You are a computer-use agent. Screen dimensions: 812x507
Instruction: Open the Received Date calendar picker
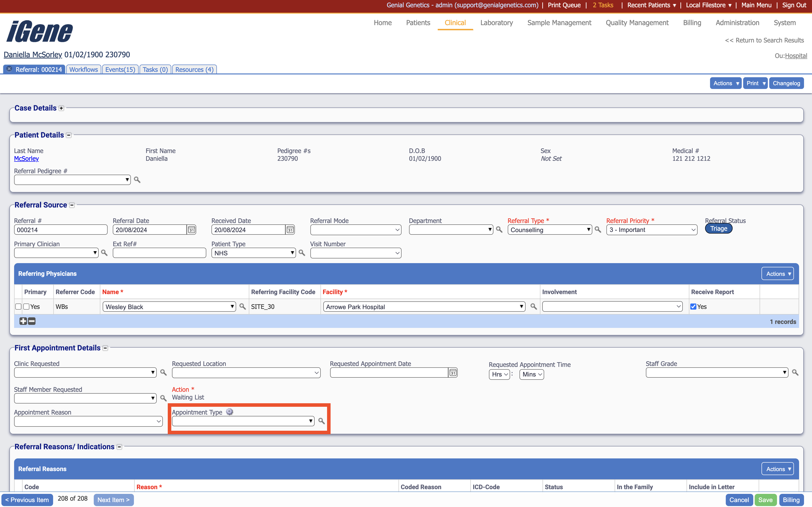[290, 230]
